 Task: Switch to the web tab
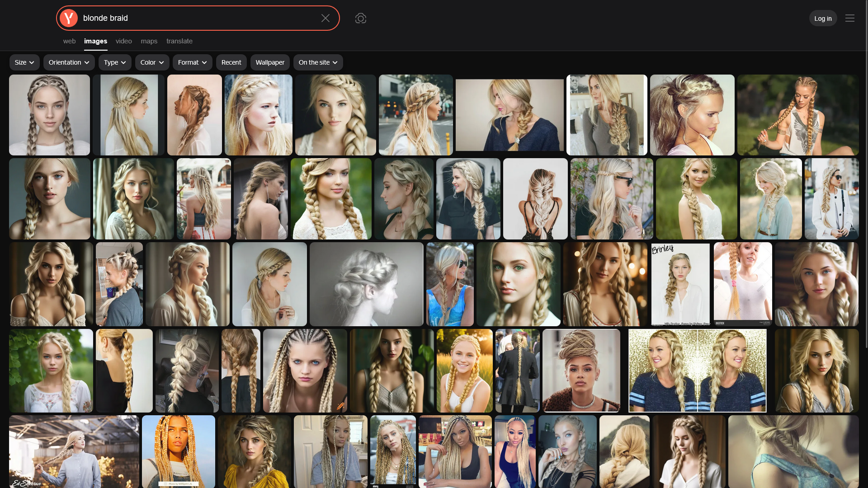(x=69, y=41)
